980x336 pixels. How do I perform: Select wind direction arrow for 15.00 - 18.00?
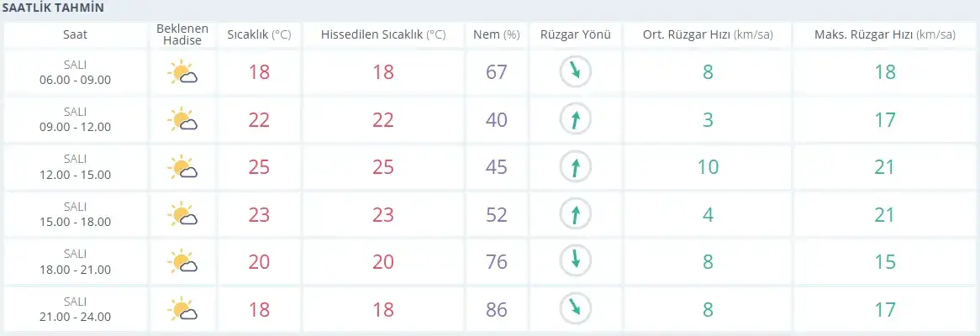(x=575, y=215)
